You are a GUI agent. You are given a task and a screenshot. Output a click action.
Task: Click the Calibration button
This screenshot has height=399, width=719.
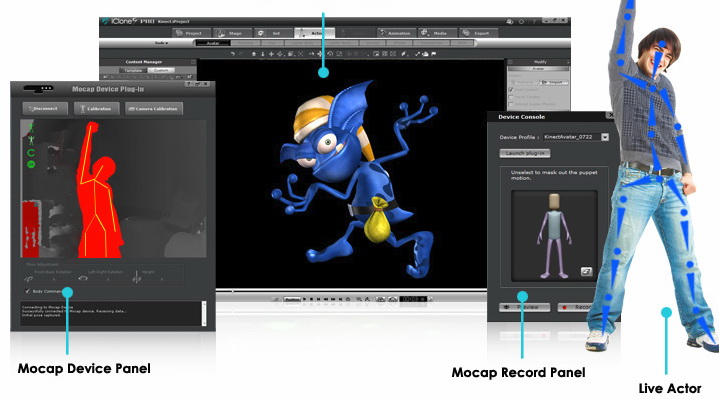pos(97,109)
